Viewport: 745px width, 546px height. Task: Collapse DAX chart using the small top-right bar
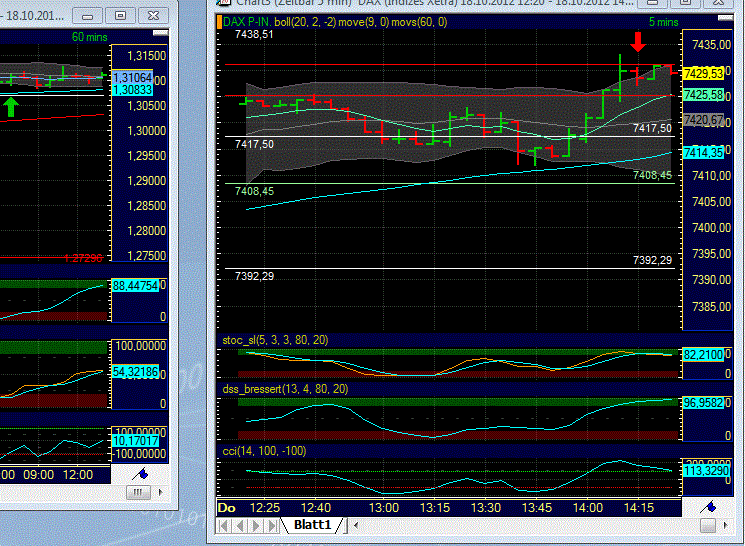[725, 18]
